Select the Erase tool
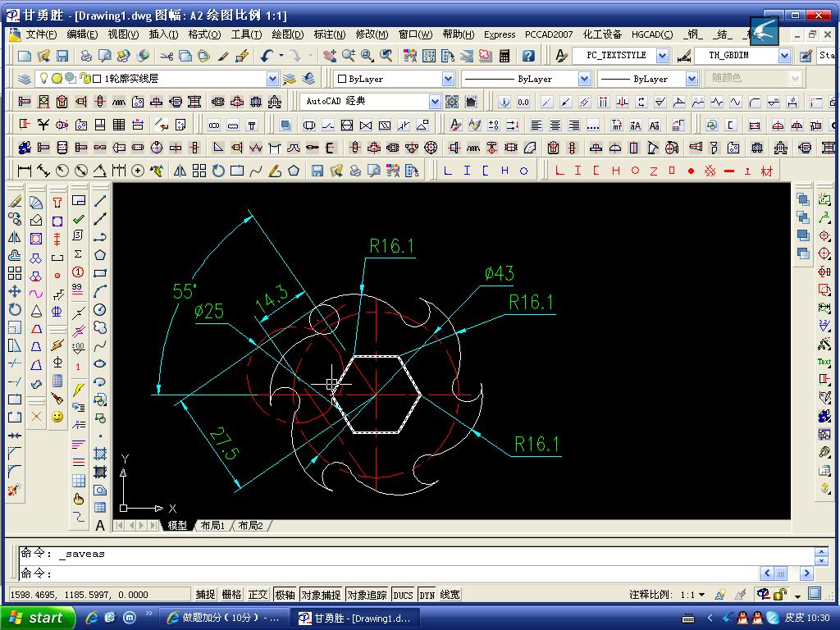Image resolution: width=840 pixels, height=630 pixels. (x=15, y=201)
